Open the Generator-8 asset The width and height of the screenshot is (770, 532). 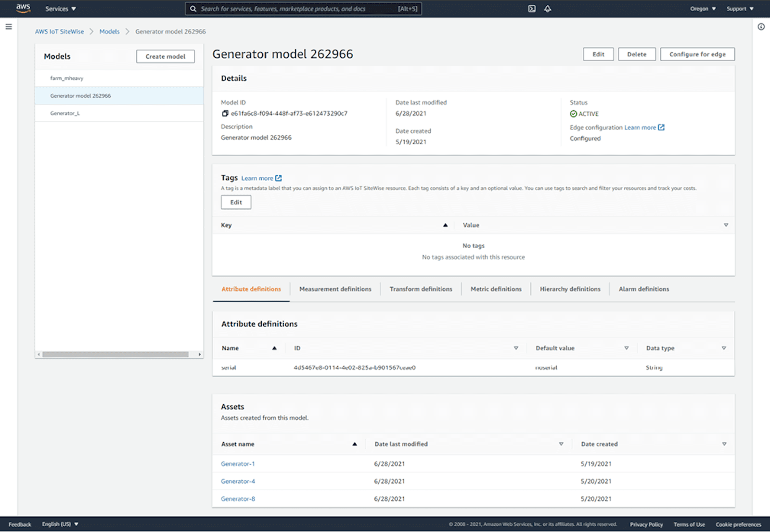point(238,499)
